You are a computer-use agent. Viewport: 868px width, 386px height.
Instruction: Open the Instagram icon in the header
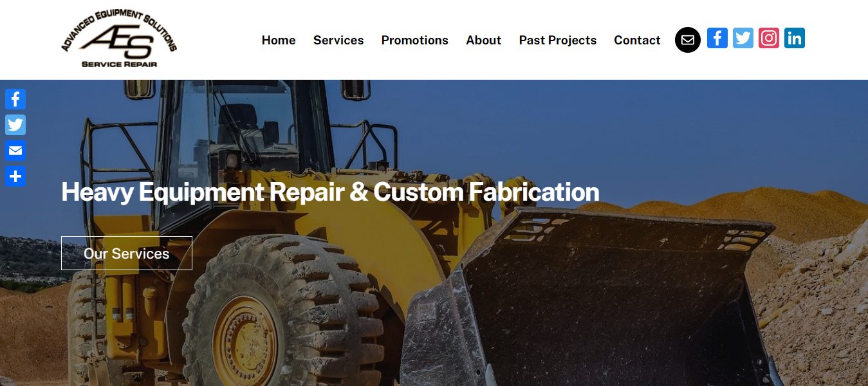pos(769,38)
